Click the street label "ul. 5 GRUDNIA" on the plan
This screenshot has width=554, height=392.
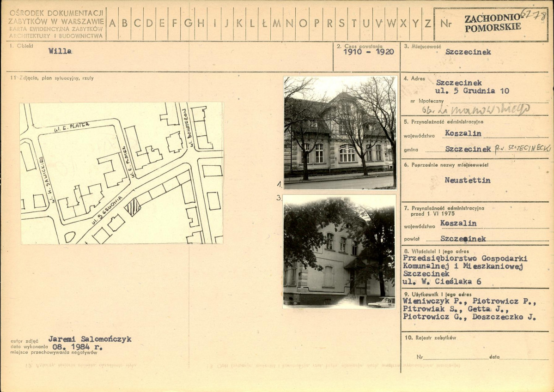pyautogui.click(x=107, y=211)
